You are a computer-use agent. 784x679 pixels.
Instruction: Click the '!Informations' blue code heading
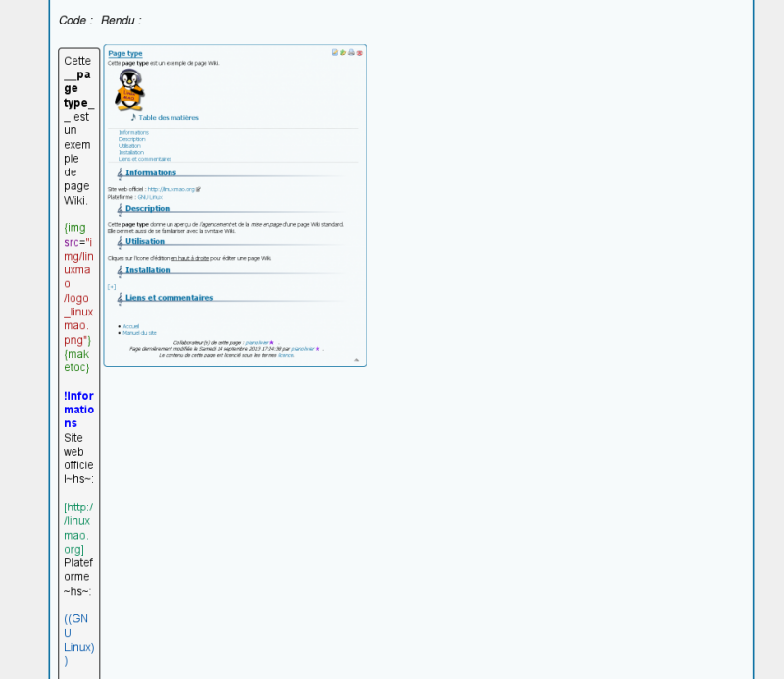click(x=79, y=410)
